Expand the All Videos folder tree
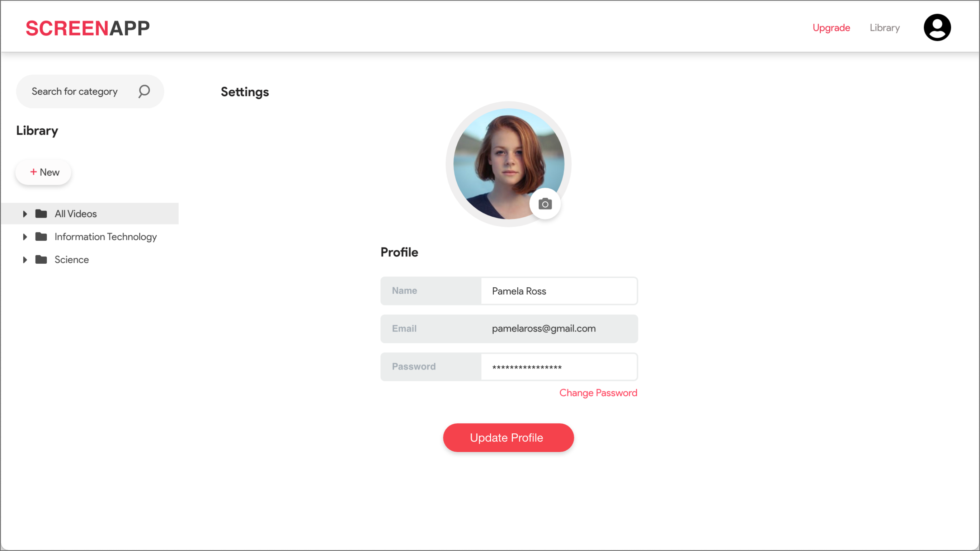The width and height of the screenshot is (980, 551). tap(25, 213)
